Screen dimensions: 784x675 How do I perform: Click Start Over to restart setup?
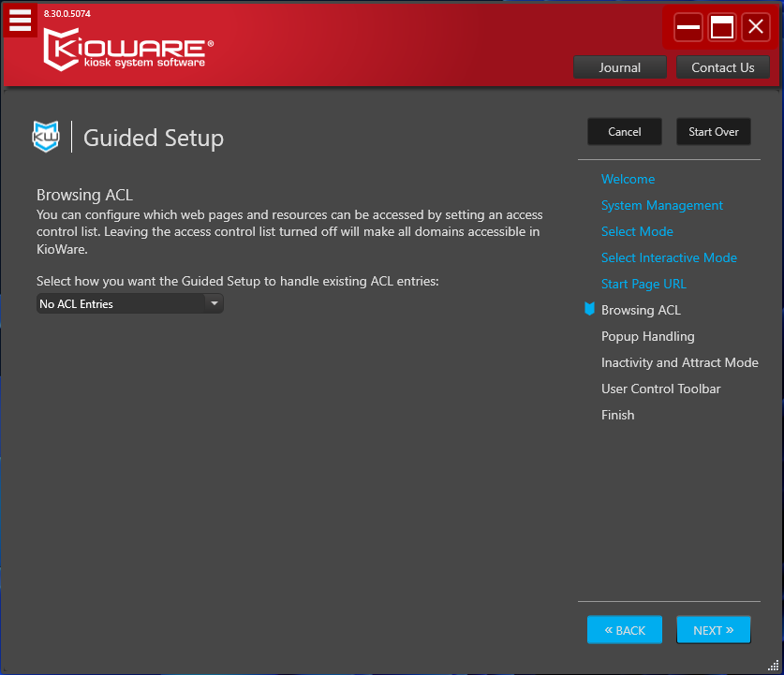tap(713, 131)
